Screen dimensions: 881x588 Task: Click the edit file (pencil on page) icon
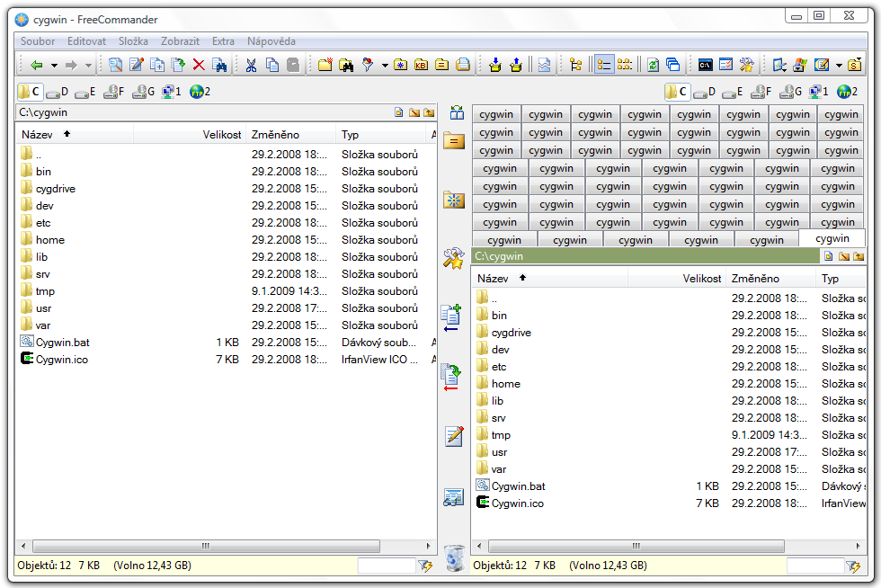pos(137,66)
